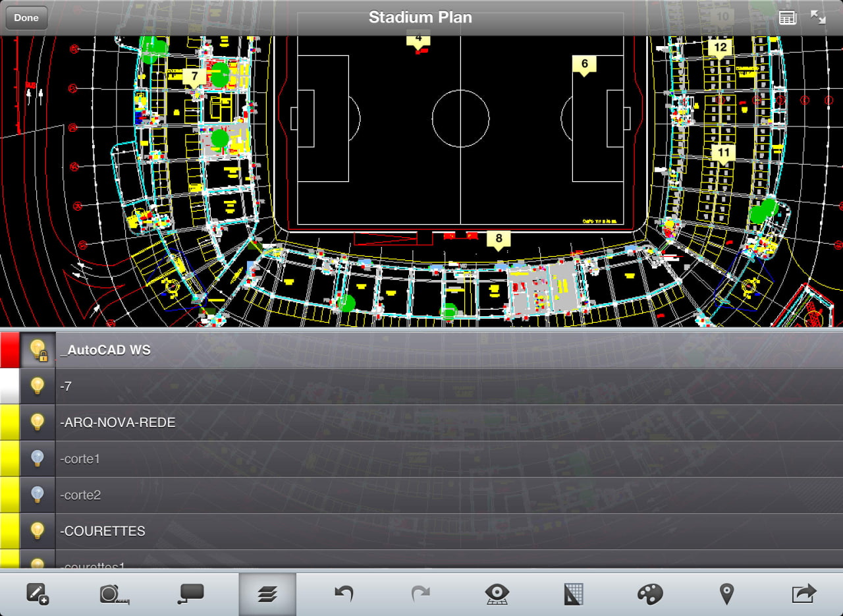Hide the -7 layer lightbulb

coord(38,386)
